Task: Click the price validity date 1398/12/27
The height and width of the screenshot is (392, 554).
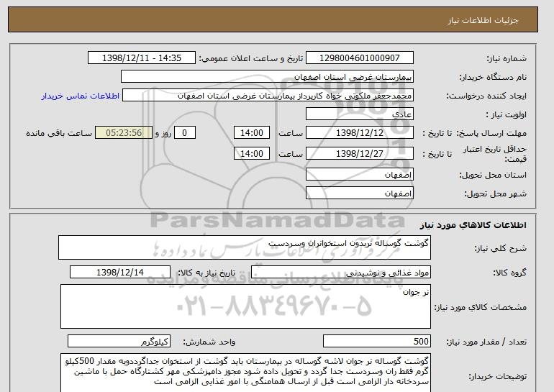Action: (359, 153)
